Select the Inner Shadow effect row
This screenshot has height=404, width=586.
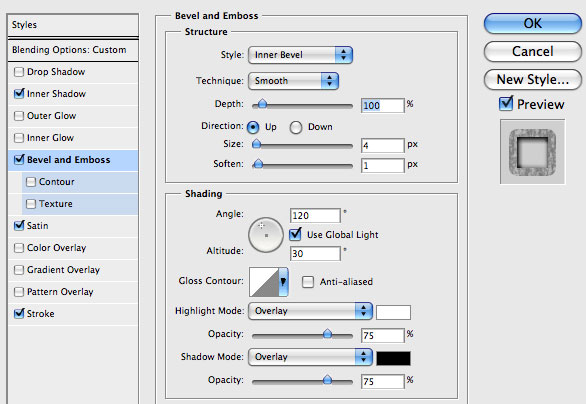click(73, 94)
